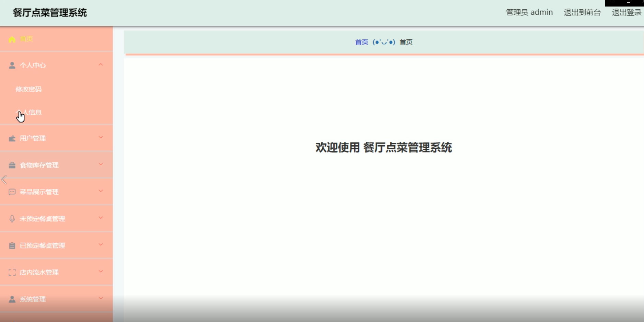Expand the 用户管理 menu
This screenshot has height=322, width=644.
click(101, 137)
